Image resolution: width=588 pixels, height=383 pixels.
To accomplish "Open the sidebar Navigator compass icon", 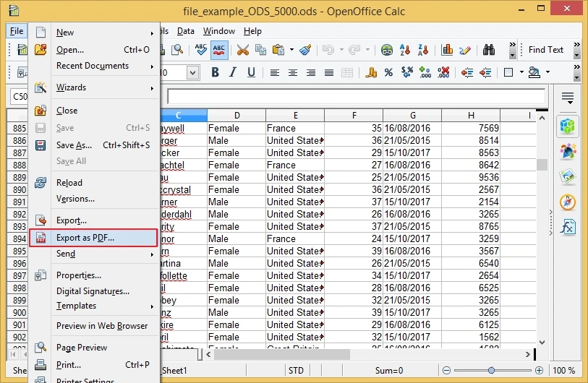I will point(567,202).
